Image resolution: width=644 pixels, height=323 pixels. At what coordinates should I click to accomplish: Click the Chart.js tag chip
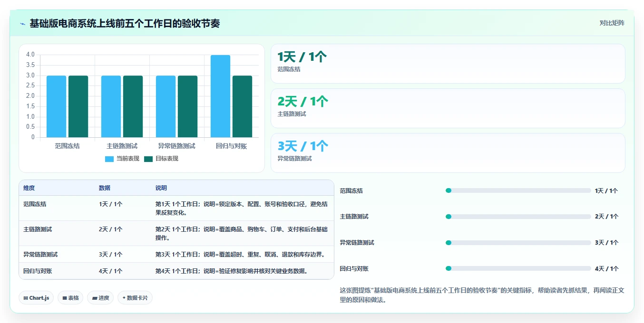(36, 298)
